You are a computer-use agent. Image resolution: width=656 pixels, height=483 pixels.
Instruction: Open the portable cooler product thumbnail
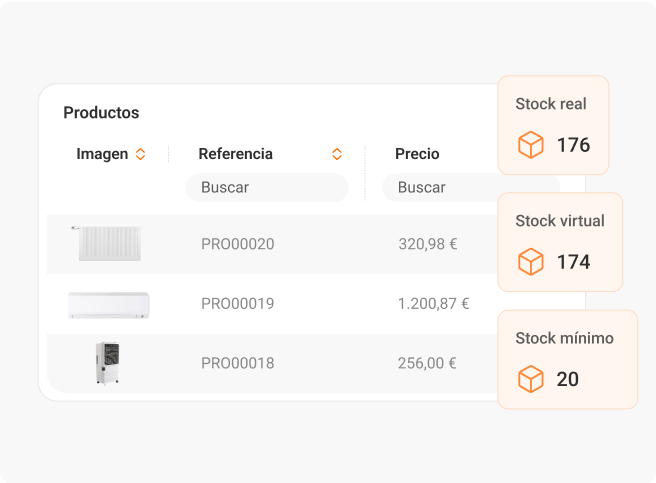click(x=108, y=363)
